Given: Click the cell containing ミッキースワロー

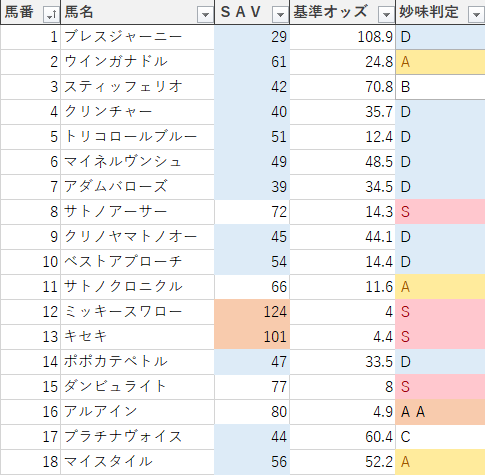Looking at the screenshot, I should coord(137,312).
